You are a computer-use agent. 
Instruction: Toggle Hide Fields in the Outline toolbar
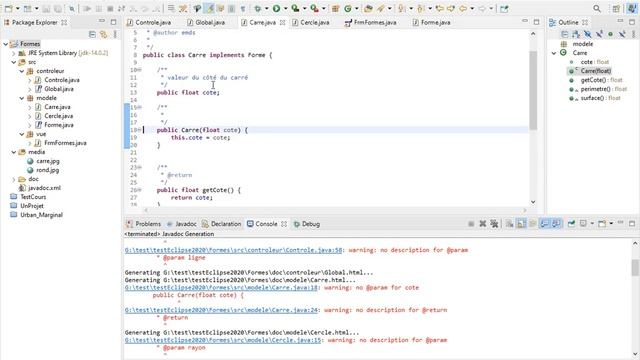pyautogui.click(x=587, y=34)
